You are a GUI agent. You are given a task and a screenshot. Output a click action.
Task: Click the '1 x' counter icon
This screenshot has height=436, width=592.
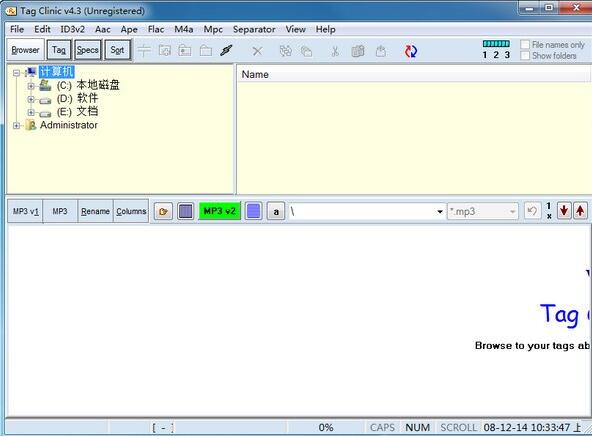tap(549, 211)
